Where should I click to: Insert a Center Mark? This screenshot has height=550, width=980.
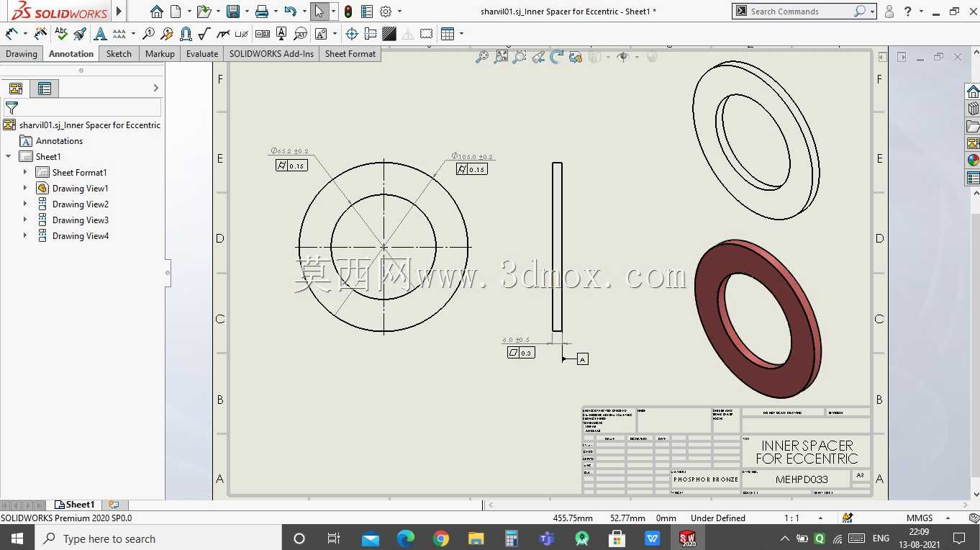coord(352,34)
